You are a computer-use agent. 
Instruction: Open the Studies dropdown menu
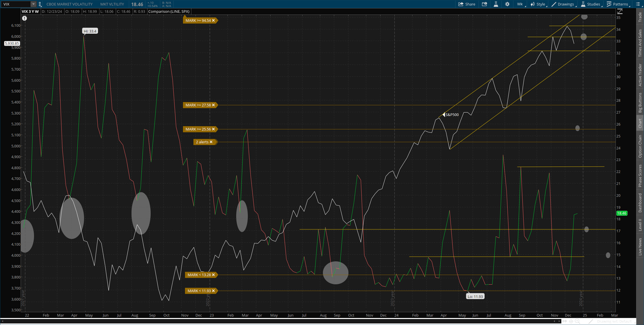point(591,4)
